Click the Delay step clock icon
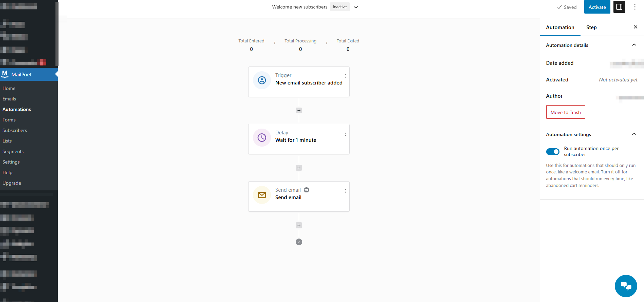The image size is (644, 302). (x=262, y=138)
